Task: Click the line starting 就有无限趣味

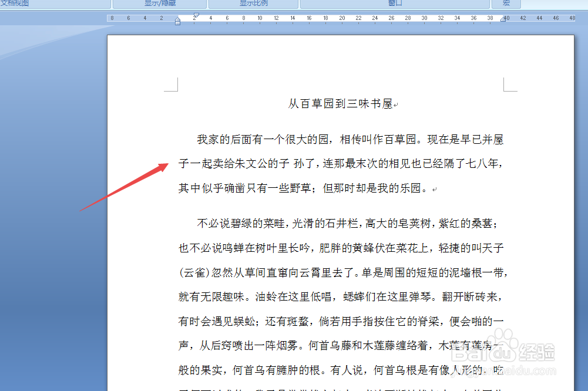Action: point(341,297)
